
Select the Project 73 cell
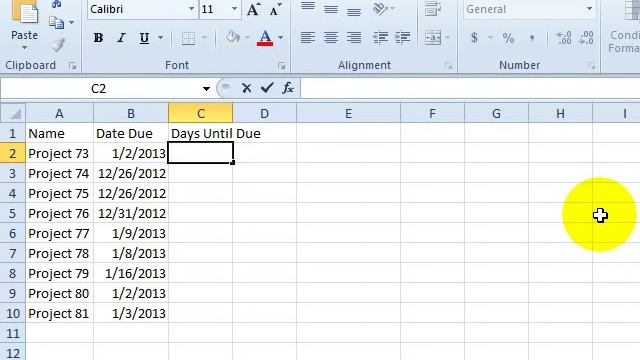point(60,153)
